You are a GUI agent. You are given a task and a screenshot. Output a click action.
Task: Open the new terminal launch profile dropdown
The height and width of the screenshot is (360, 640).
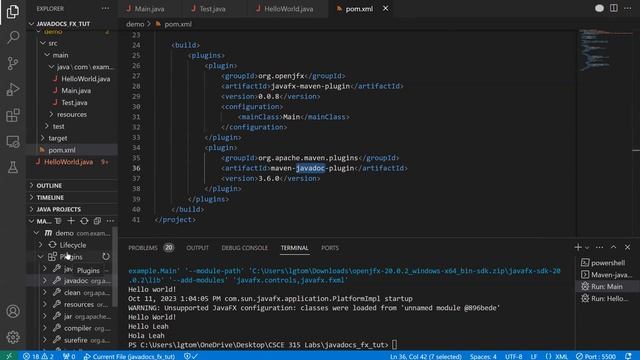pyautogui.click(x=587, y=248)
